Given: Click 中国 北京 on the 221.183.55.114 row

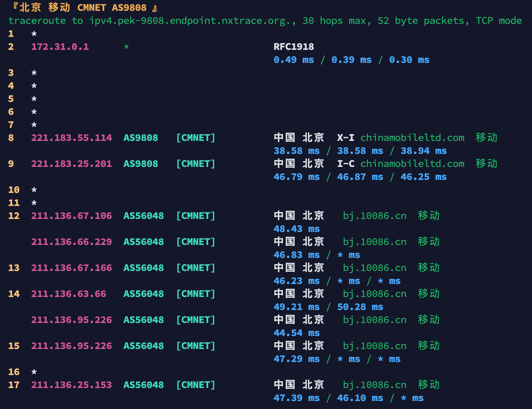Looking at the screenshot, I should 299,138.
